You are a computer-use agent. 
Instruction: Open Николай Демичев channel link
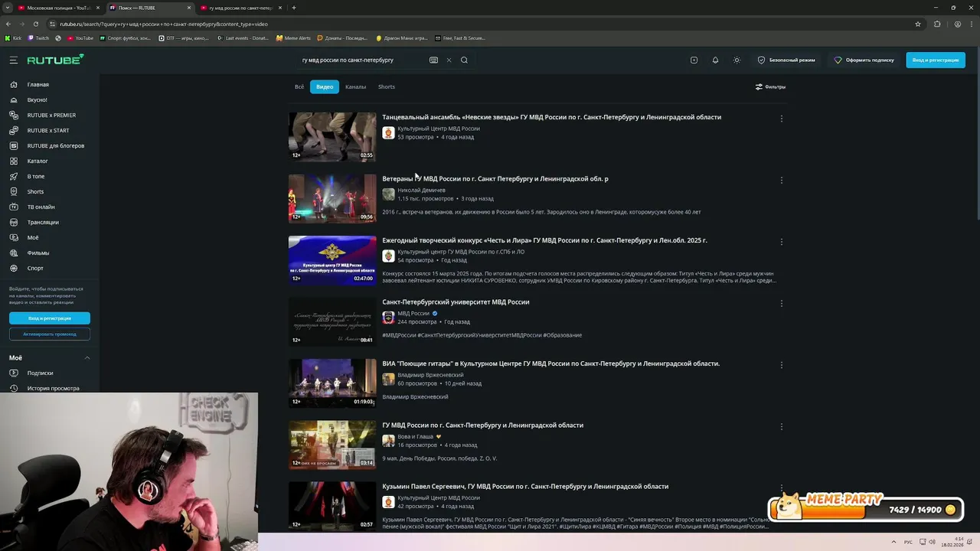(421, 190)
